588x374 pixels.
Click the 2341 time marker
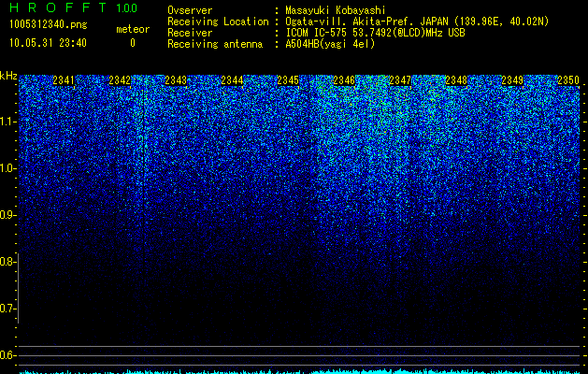pyautogui.click(x=64, y=79)
